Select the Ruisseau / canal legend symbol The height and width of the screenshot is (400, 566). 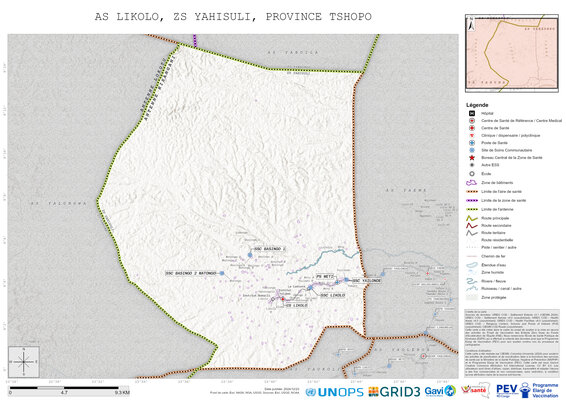tap(472, 288)
